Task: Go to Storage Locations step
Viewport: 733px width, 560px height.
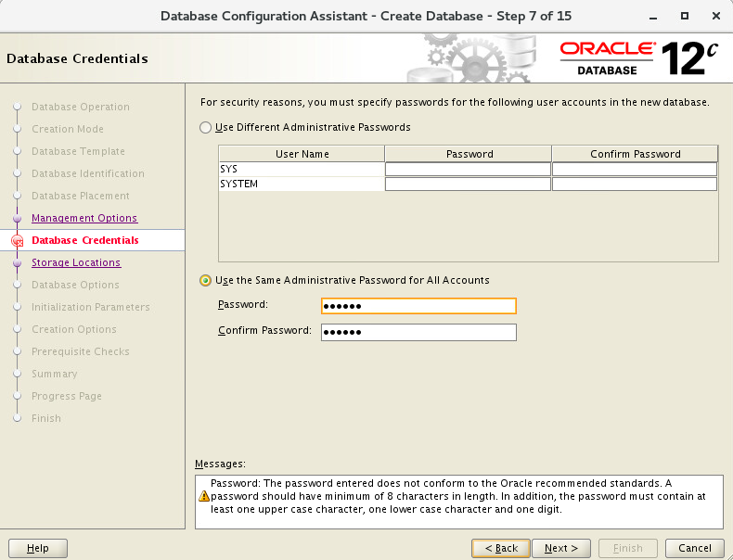Action: (x=76, y=262)
